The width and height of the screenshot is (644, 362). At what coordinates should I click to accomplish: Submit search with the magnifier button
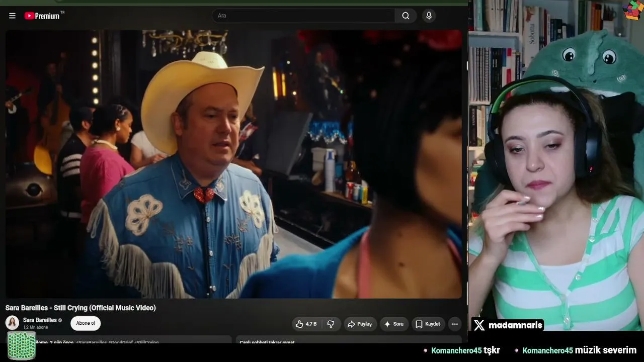pos(406,16)
